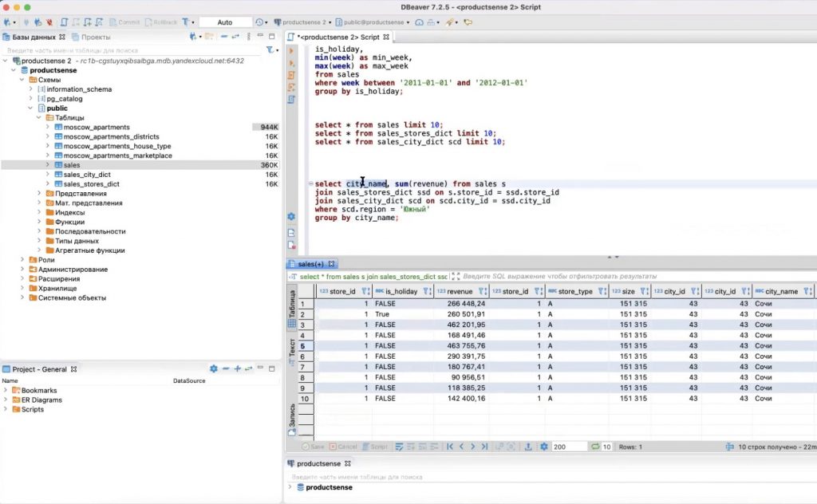
Task: Run SQL statement in new tab arrow icon
Action: 291,63
